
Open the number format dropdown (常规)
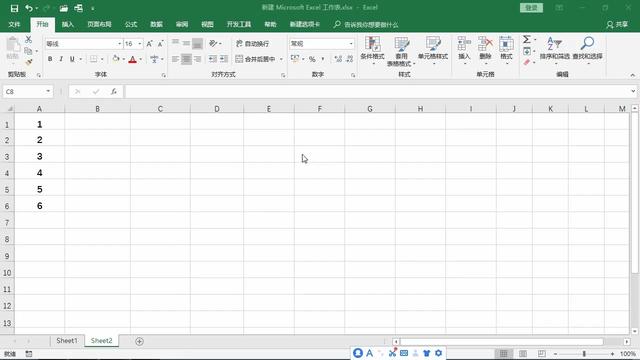click(x=351, y=44)
